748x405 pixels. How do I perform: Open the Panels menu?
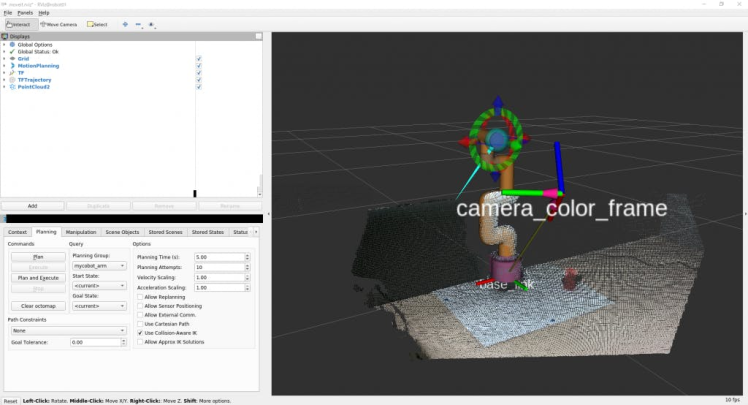pyautogui.click(x=25, y=12)
